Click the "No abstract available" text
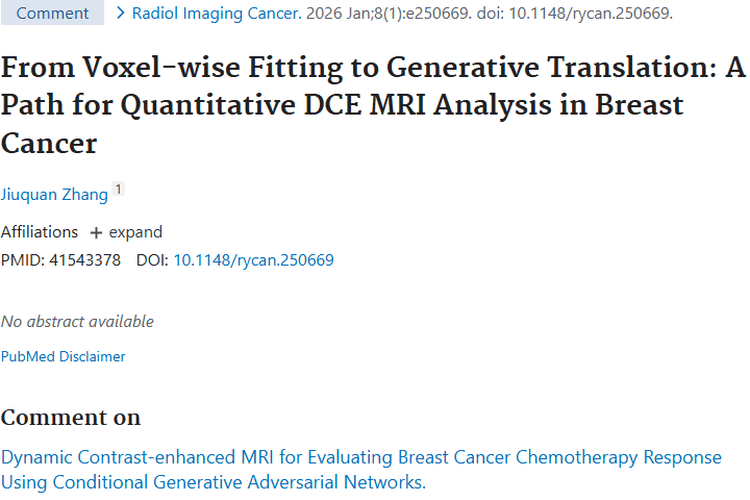 coord(77,321)
